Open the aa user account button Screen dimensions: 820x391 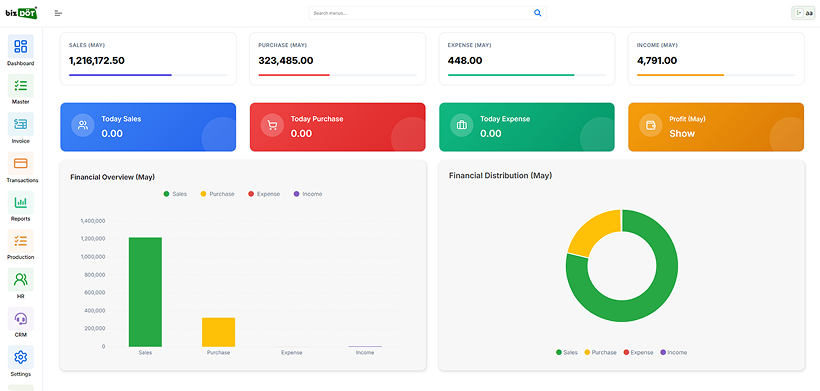(x=803, y=13)
